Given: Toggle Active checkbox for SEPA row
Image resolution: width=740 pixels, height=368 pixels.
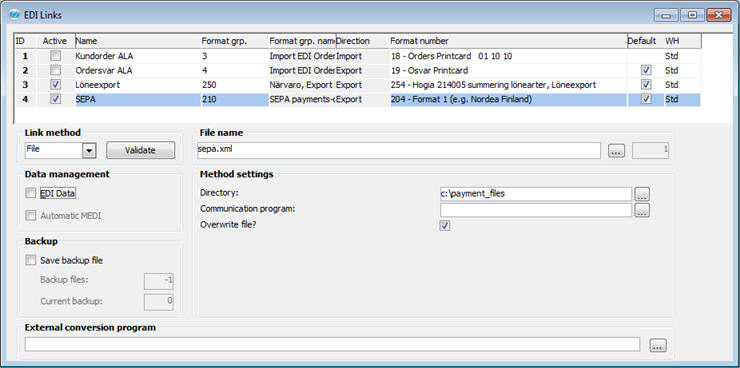Looking at the screenshot, I should click(x=56, y=99).
